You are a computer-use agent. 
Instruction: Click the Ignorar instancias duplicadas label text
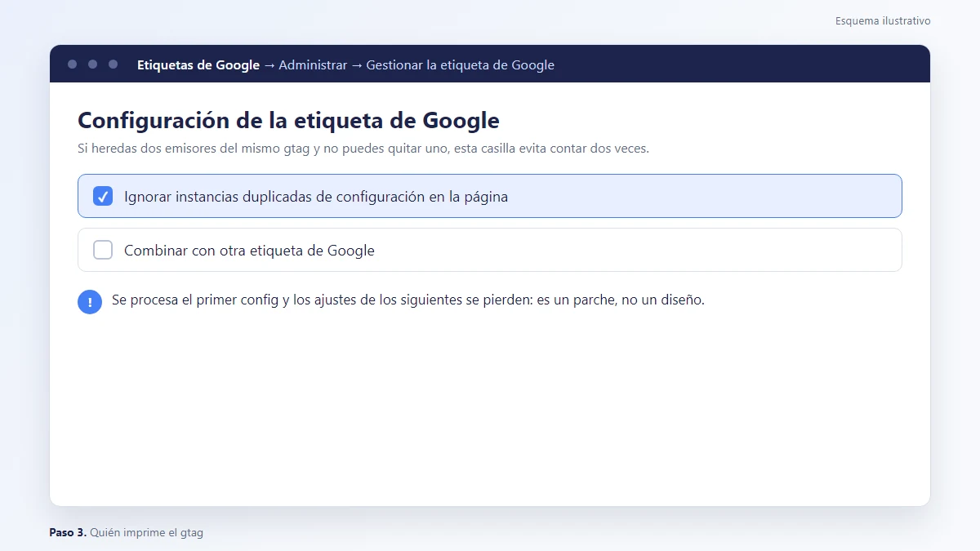coord(316,197)
